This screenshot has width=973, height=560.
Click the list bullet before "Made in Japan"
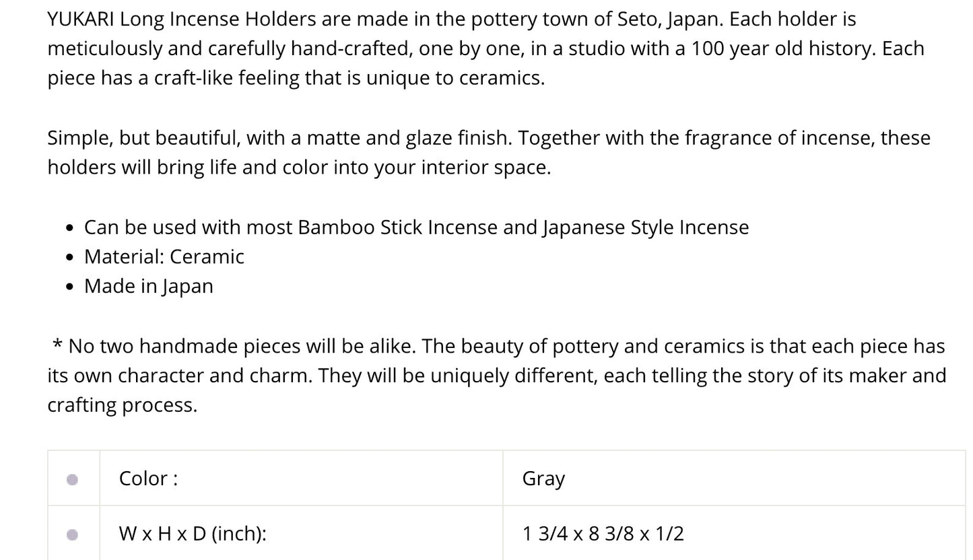tap(70, 287)
